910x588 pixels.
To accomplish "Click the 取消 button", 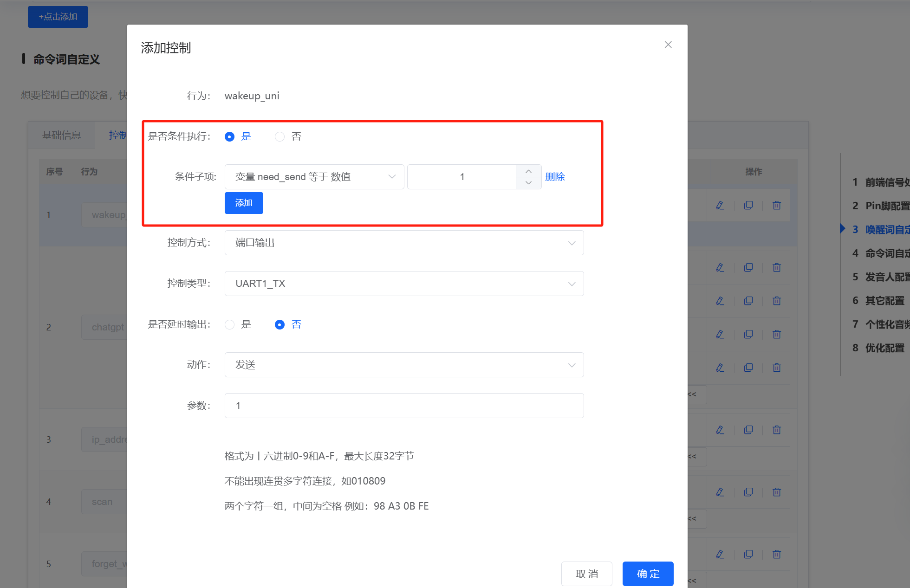I will click(x=587, y=574).
